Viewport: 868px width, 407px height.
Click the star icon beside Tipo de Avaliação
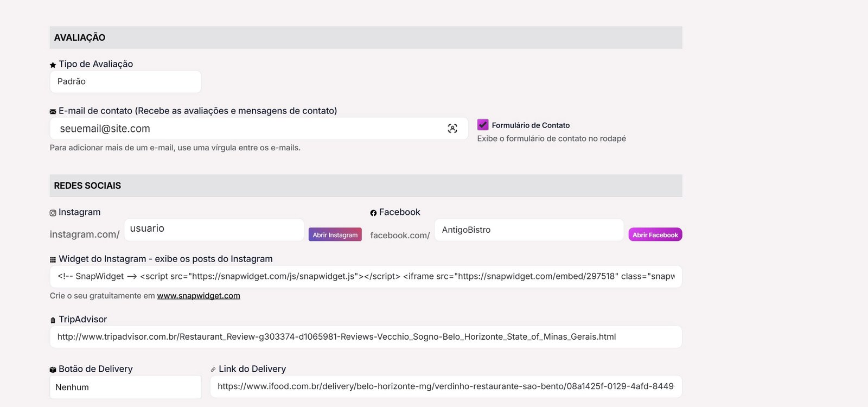(x=53, y=65)
